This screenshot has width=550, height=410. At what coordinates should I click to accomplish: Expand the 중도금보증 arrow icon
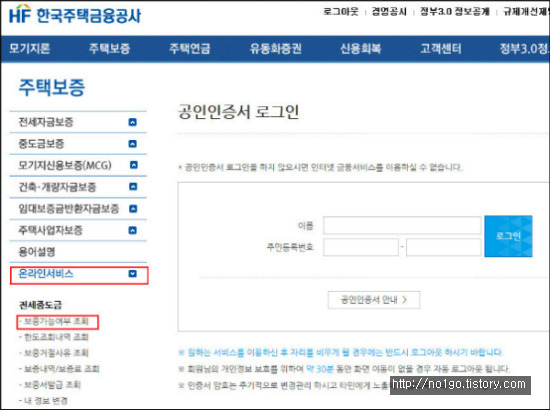[133, 144]
